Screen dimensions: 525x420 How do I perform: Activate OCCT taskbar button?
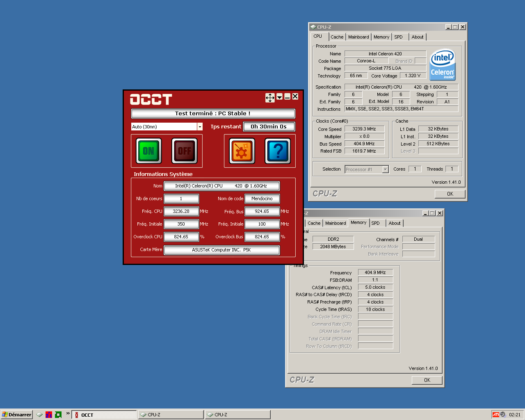[x=104, y=415]
